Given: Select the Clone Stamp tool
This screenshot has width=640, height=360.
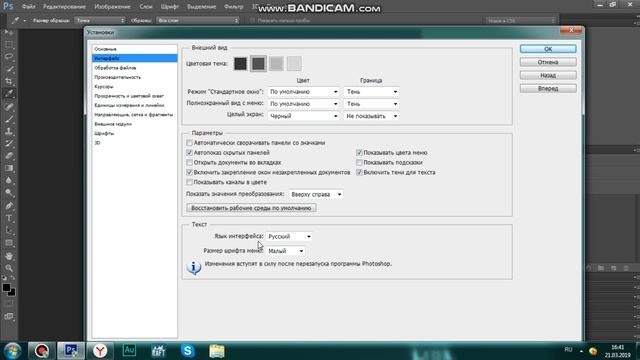Looking at the screenshot, I should click(9, 131).
